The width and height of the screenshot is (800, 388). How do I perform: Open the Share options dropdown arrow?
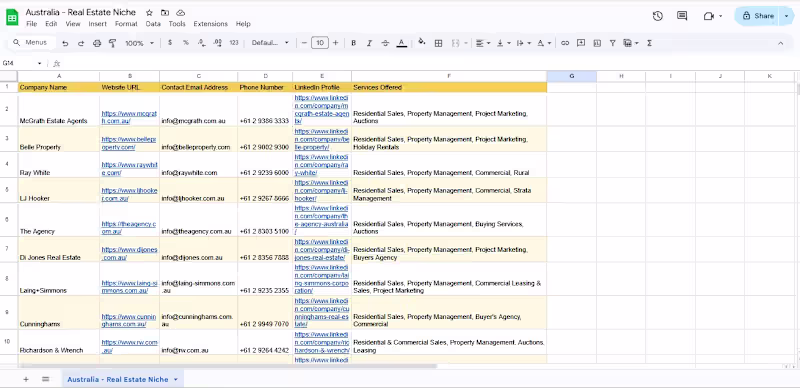click(x=786, y=16)
